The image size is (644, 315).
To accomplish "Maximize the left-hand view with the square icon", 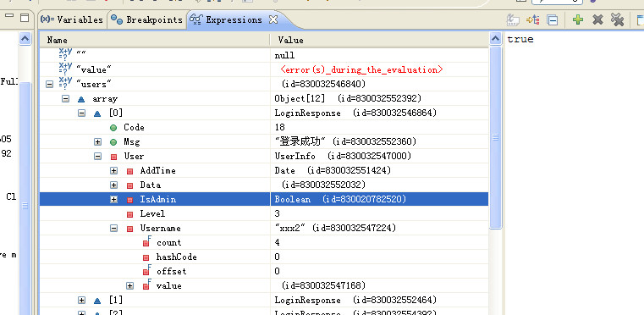I will tap(25, 17).
